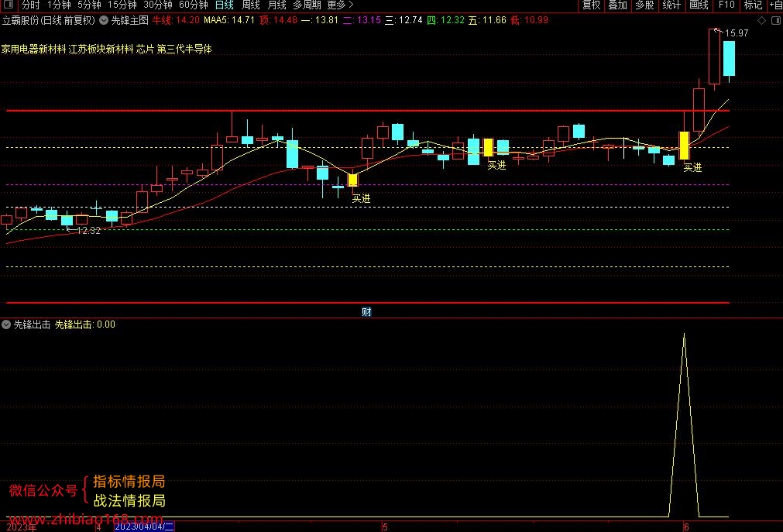Click the 江苏板块新材料 sector tag

tap(101, 49)
